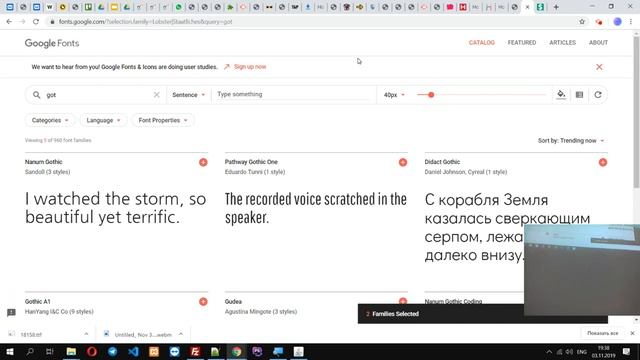
Task: Open the ARTICLES tab
Action: (562, 42)
